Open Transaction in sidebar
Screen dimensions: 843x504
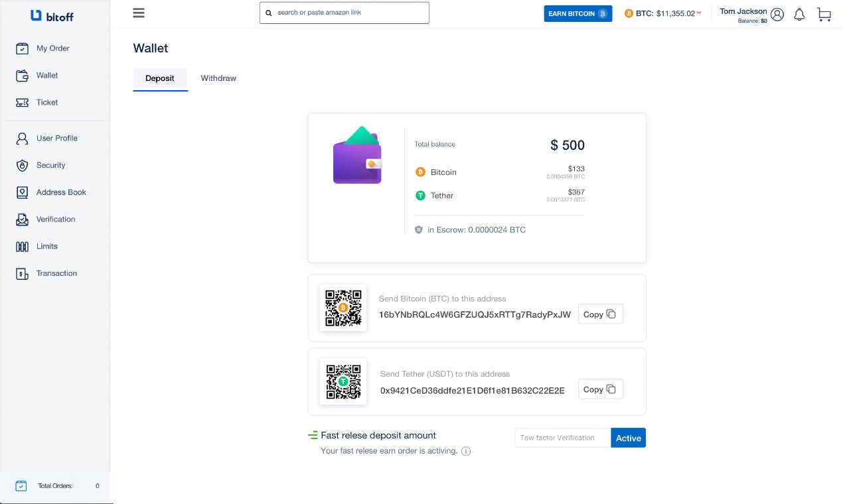tap(55, 273)
